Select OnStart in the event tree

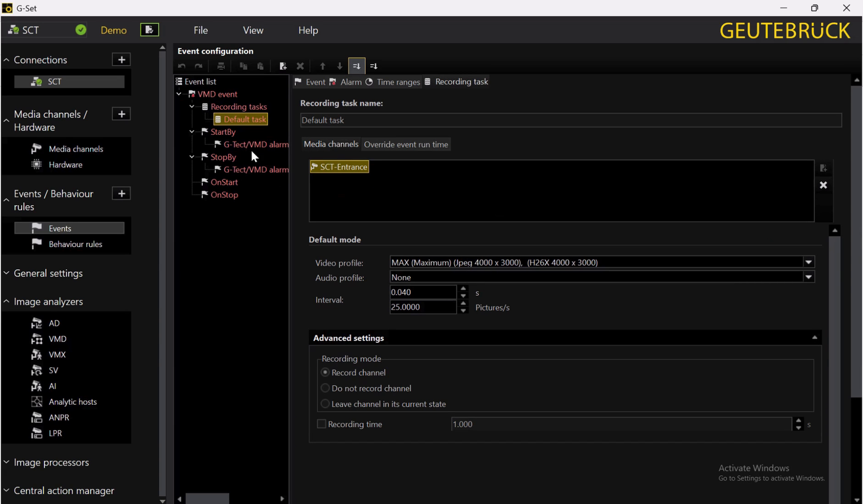[x=224, y=182]
